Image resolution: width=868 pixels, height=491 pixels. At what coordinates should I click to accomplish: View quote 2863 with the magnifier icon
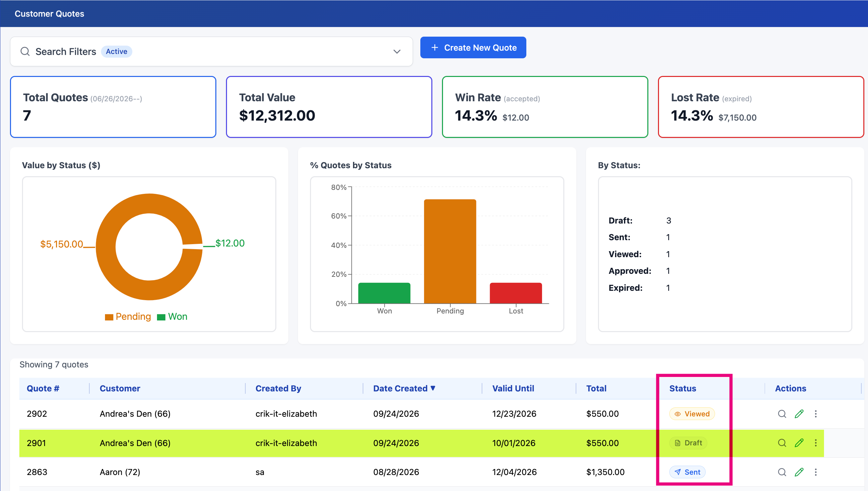click(x=782, y=472)
